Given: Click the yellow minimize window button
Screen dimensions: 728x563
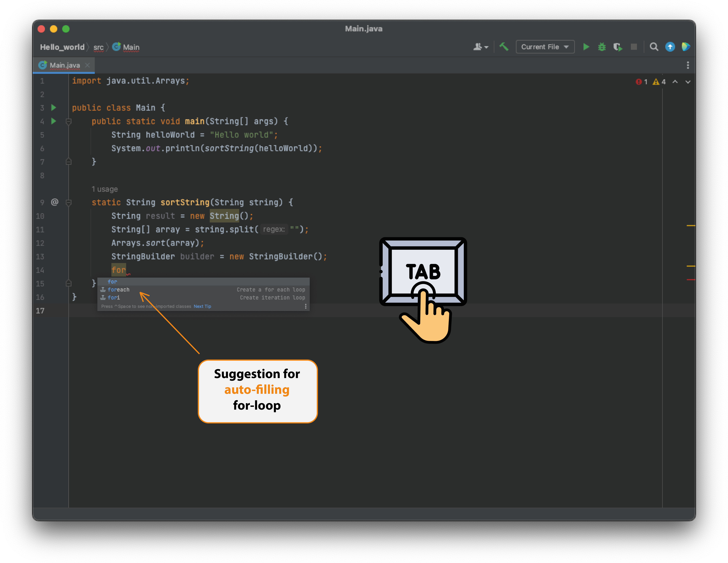Looking at the screenshot, I should [54, 29].
